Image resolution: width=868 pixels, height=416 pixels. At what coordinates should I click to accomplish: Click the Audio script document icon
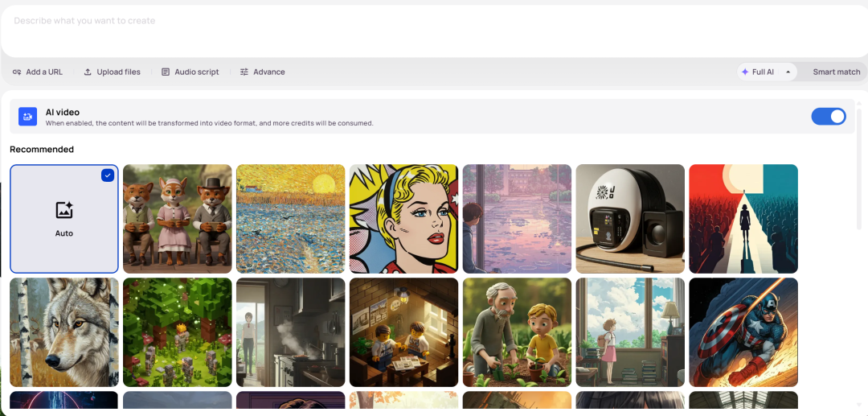click(166, 72)
